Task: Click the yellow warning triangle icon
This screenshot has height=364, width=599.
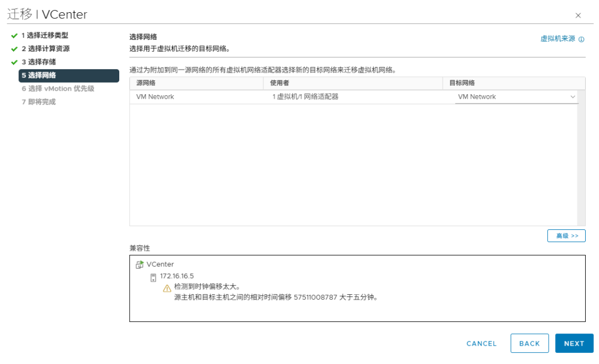Action: click(x=167, y=289)
